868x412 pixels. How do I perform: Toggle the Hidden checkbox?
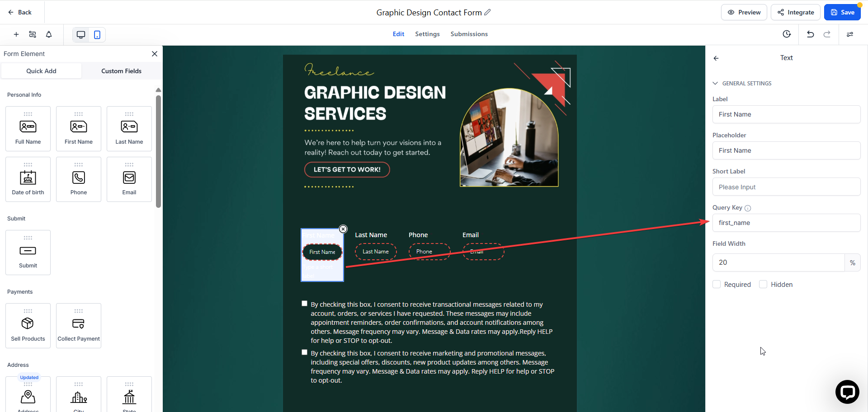(763, 284)
